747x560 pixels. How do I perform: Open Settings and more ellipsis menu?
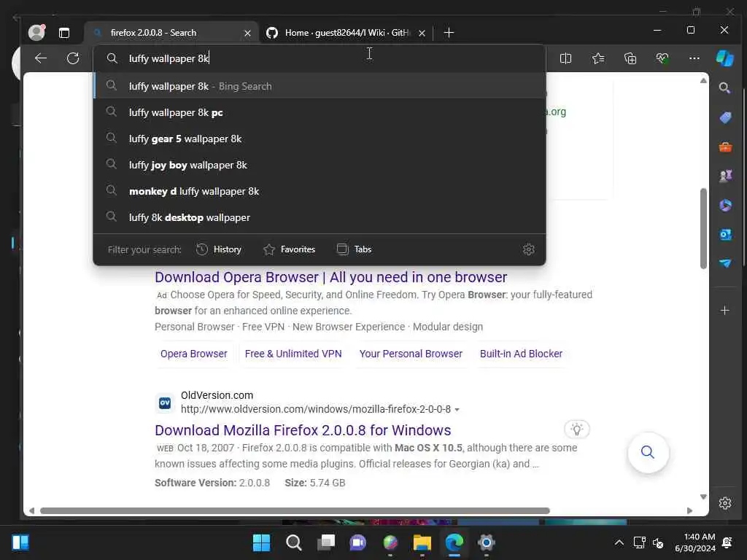694,58
